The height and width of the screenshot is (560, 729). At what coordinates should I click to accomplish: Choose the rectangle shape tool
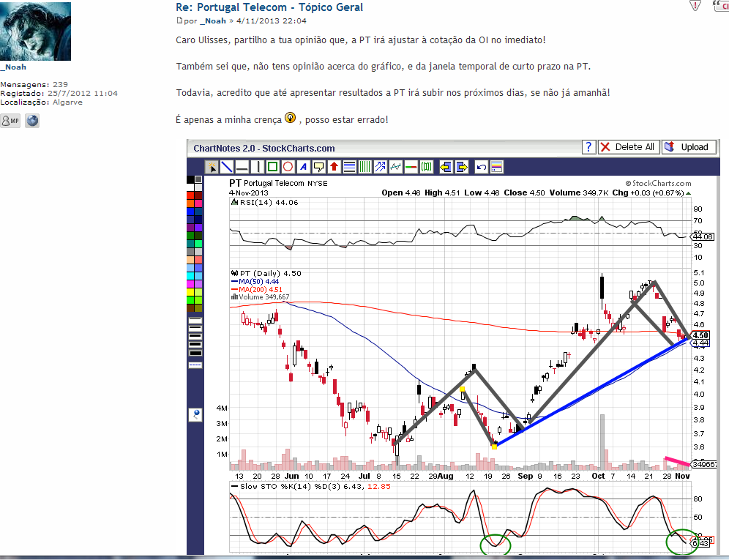272,166
